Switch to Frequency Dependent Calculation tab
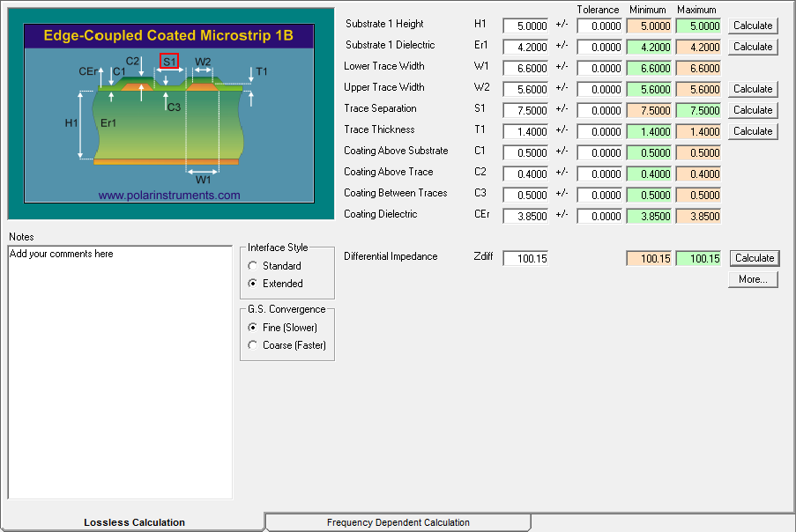The image size is (796, 532). 398,522
